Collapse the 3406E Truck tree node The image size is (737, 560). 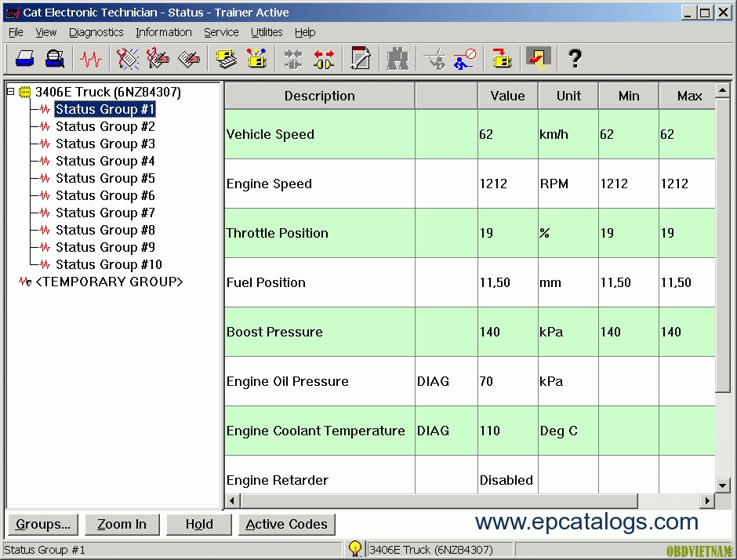point(10,92)
